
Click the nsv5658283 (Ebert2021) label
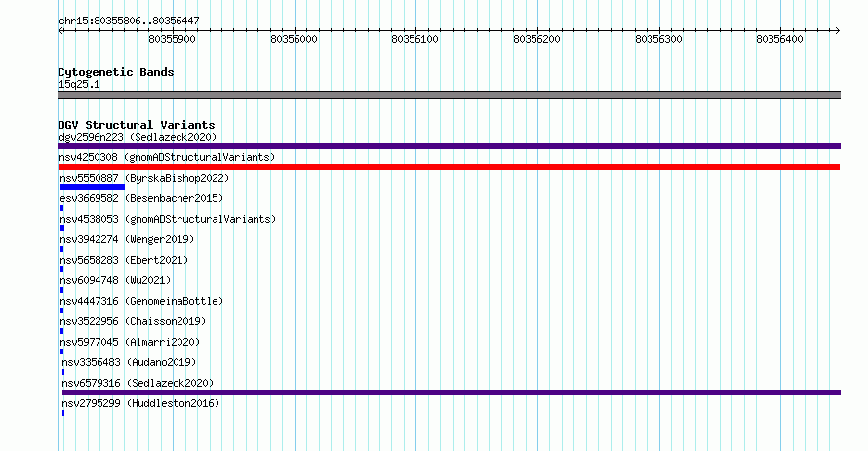point(124,260)
